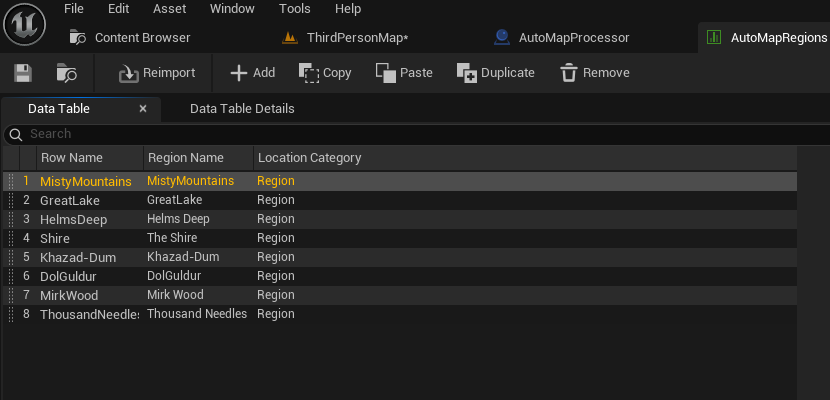
Task: Add a new row with Add
Action: (252, 73)
